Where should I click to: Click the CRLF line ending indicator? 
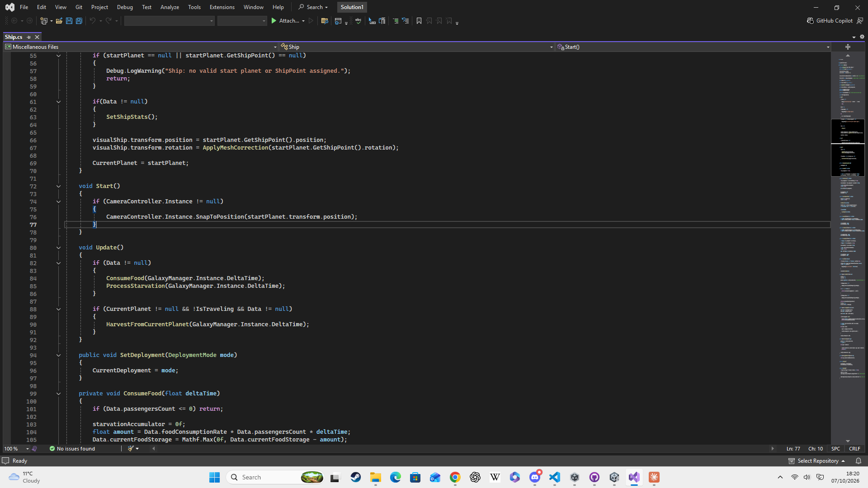tap(854, 449)
